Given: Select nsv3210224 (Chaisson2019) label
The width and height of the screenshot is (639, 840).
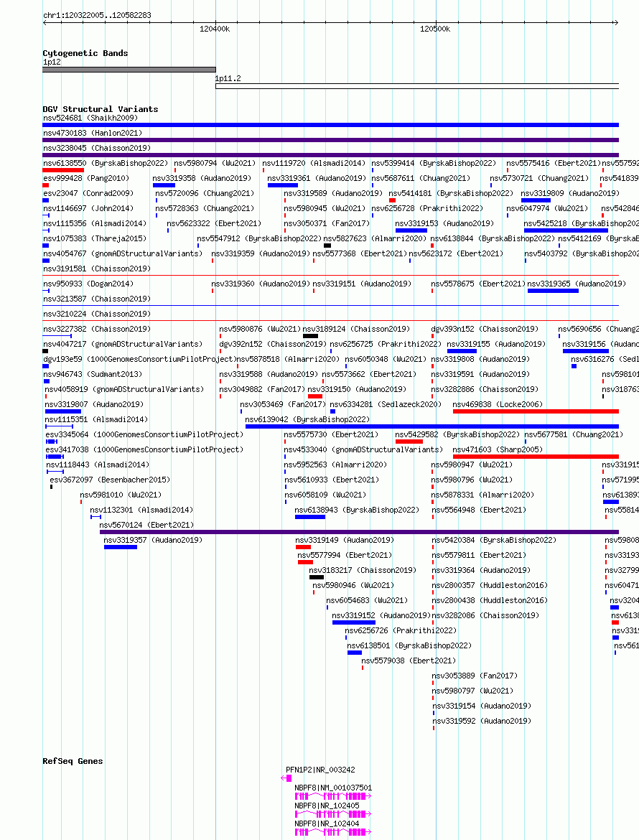Looking at the screenshot, I should point(97,314).
